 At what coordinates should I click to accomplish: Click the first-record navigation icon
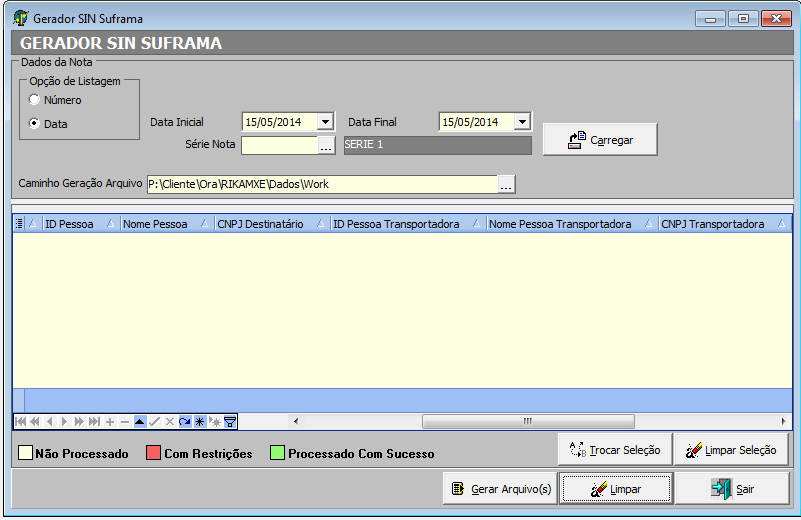tap(20, 422)
